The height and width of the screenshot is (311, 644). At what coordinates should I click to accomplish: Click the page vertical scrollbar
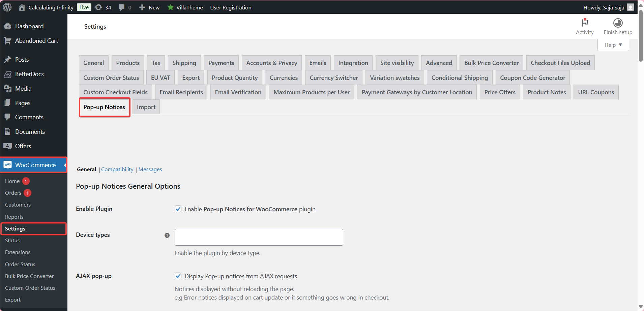pos(641,37)
